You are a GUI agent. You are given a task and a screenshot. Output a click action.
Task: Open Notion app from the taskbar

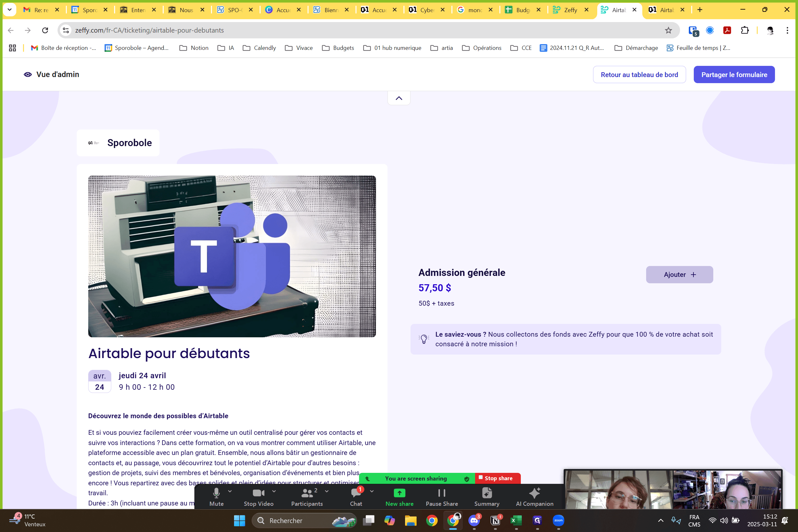point(495,520)
